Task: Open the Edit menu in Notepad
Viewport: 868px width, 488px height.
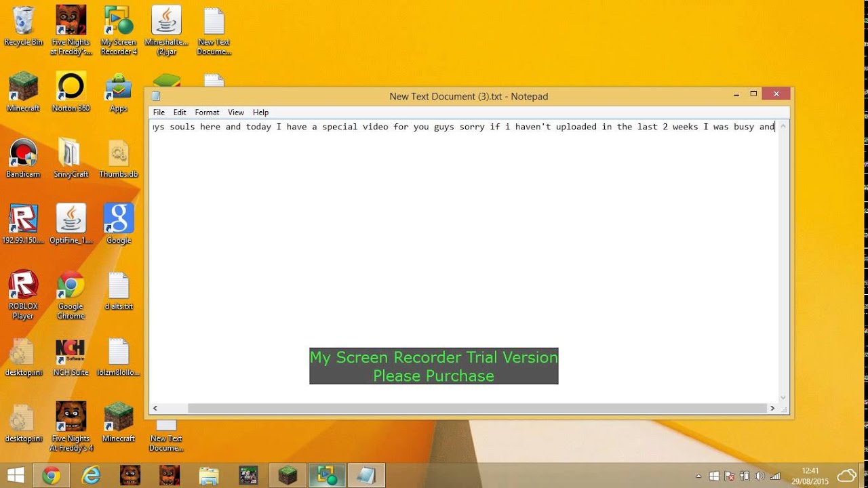Action: pyautogui.click(x=180, y=113)
